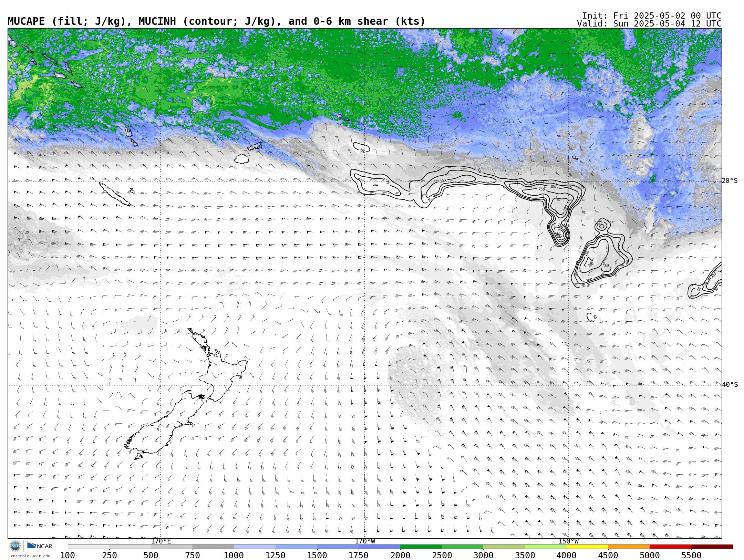The image size is (744, 560).
Task: Pick the medium gray 500–750 colorbar segment
Action: [172, 547]
